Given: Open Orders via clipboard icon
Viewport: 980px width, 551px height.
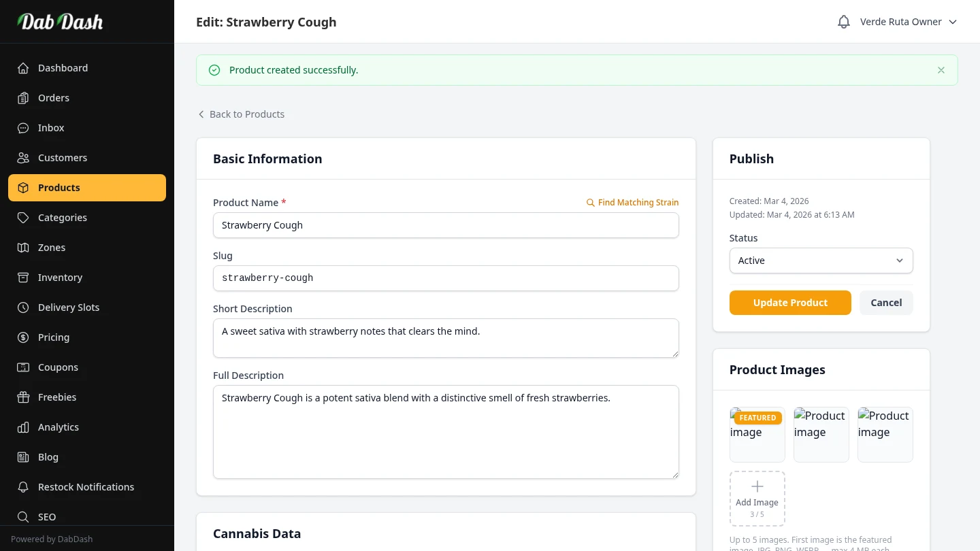Looking at the screenshot, I should point(23,98).
